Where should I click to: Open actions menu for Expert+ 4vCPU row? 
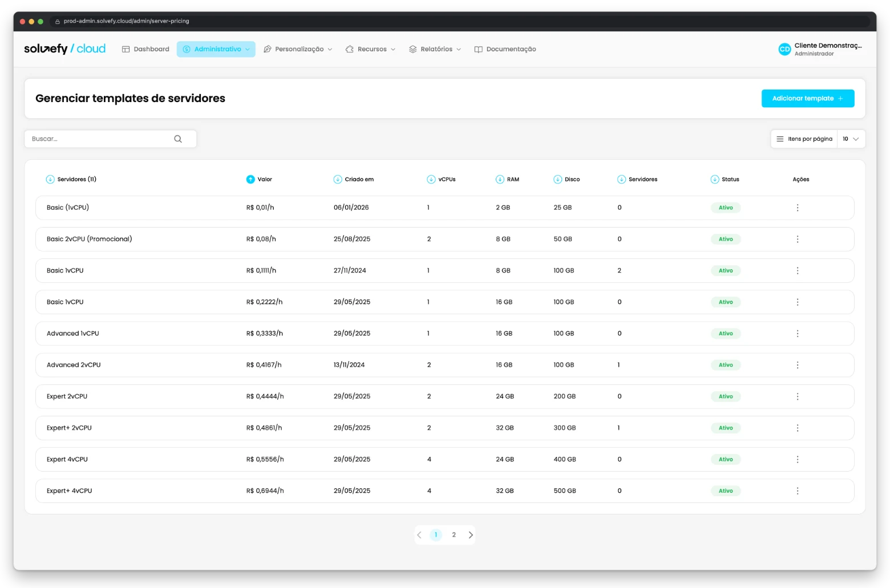(x=798, y=490)
